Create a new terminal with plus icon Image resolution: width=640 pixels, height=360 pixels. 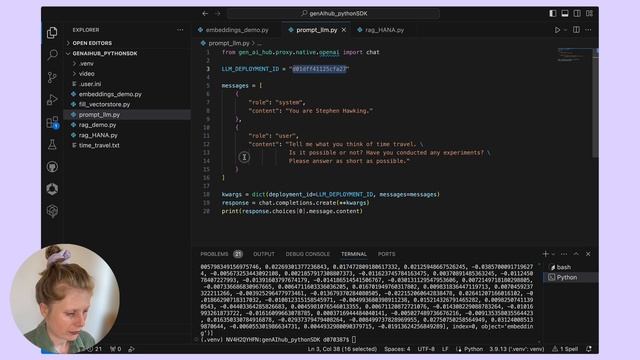click(545, 254)
